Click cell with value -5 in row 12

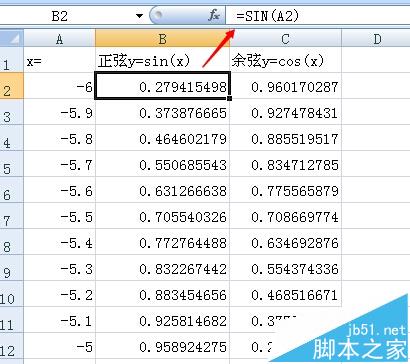click(60, 346)
